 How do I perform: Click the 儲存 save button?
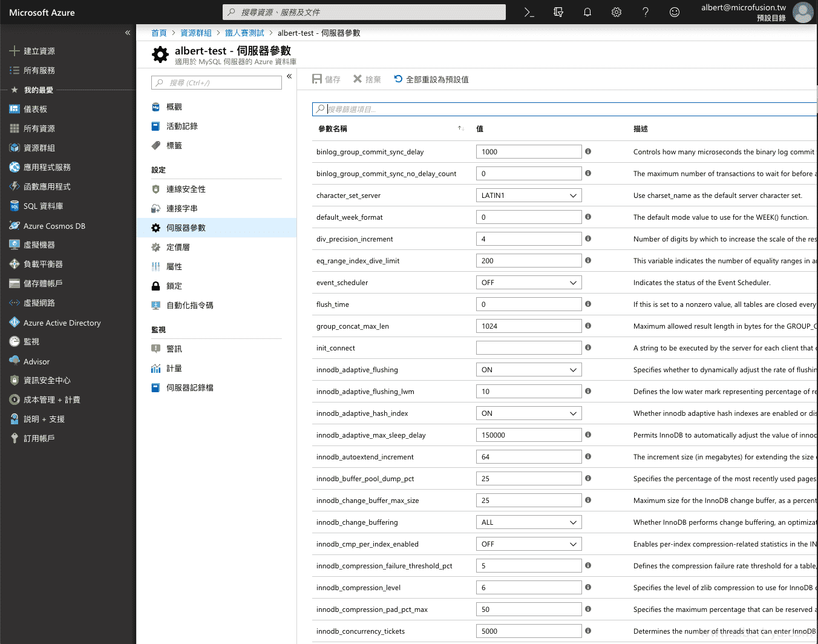coord(326,79)
